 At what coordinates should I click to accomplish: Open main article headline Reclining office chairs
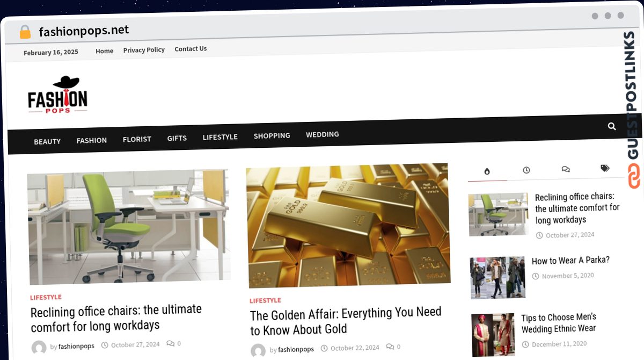116,318
